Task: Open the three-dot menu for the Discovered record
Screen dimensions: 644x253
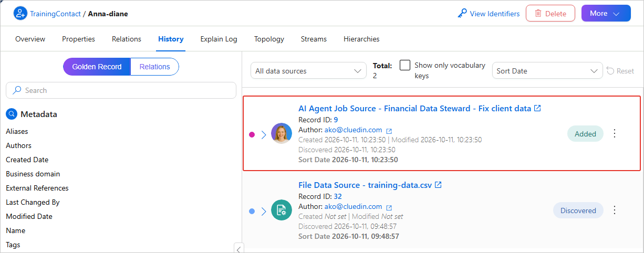Action: [x=615, y=210]
